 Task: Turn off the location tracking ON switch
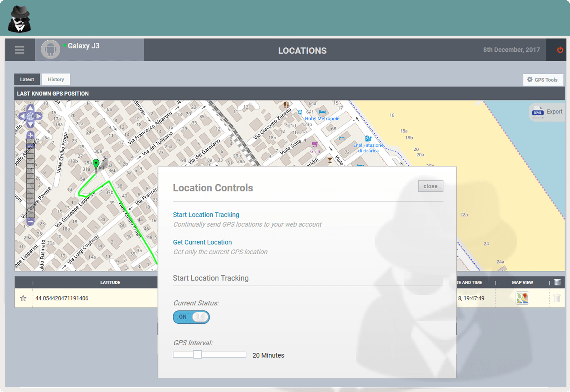pos(191,317)
